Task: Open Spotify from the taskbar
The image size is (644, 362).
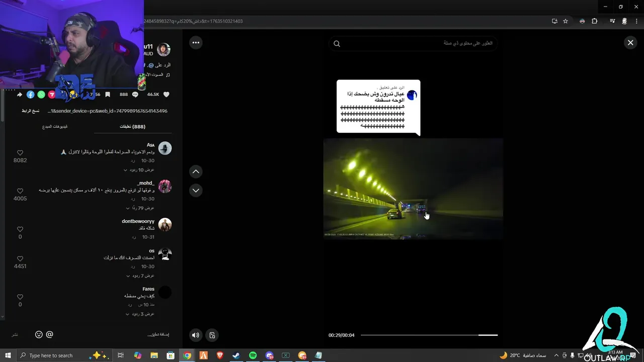Action: pyautogui.click(x=253, y=355)
